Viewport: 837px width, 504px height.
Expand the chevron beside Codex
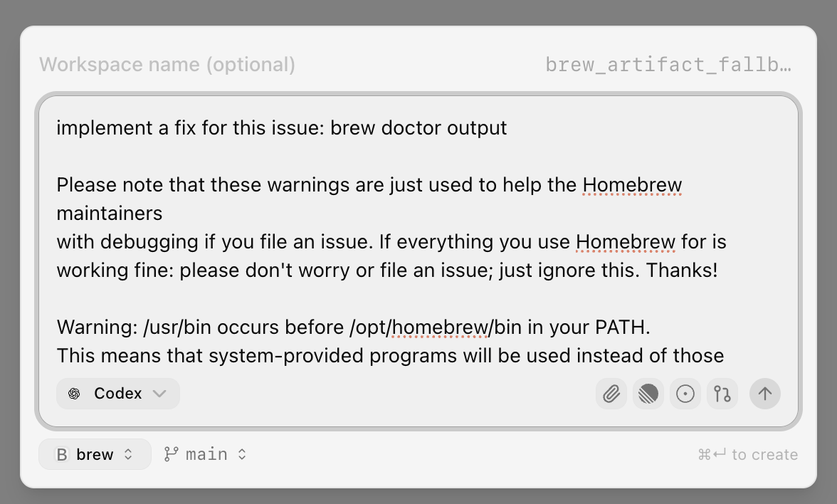(x=159, y=393)
